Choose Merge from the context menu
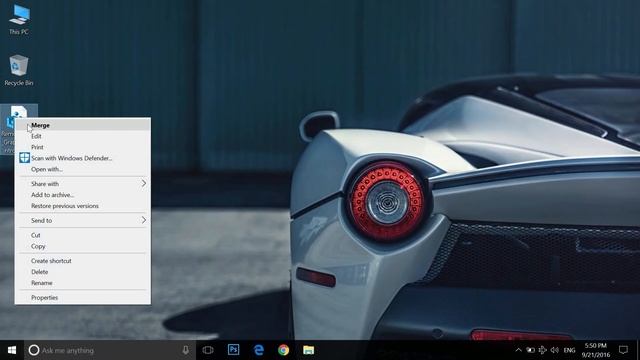Image resolution: width=640 pixels, height=360 pixels. point(82,125)
